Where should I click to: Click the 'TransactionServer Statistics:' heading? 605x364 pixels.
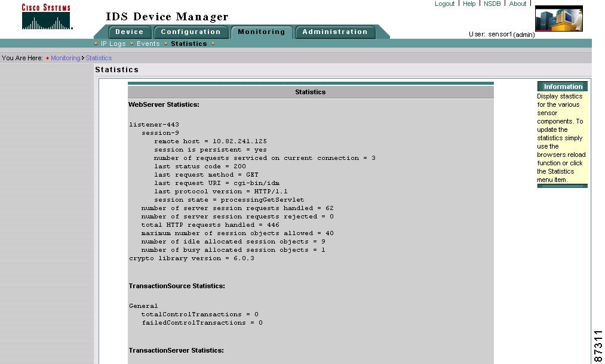[x=176, y=350]
